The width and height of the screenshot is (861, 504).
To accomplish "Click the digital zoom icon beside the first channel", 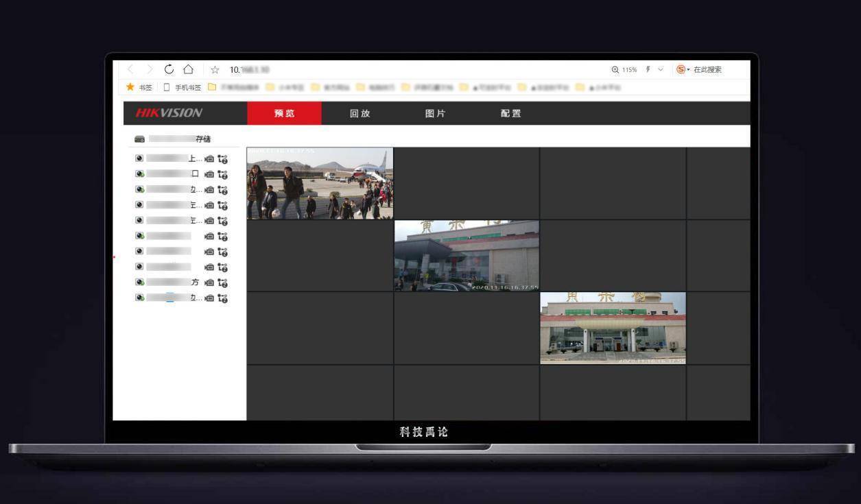I will (222, 158).
